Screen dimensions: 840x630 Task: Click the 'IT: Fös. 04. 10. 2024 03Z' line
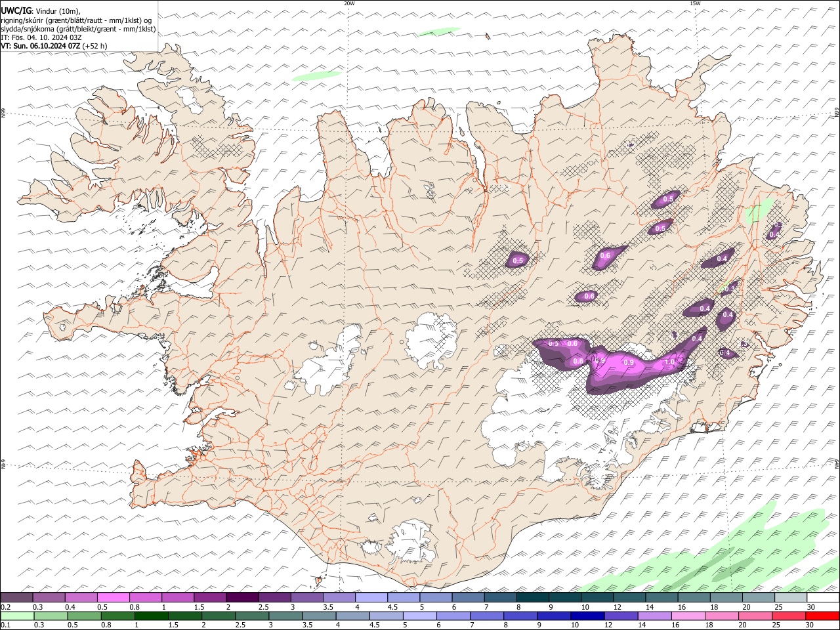[x=41, y=37]
